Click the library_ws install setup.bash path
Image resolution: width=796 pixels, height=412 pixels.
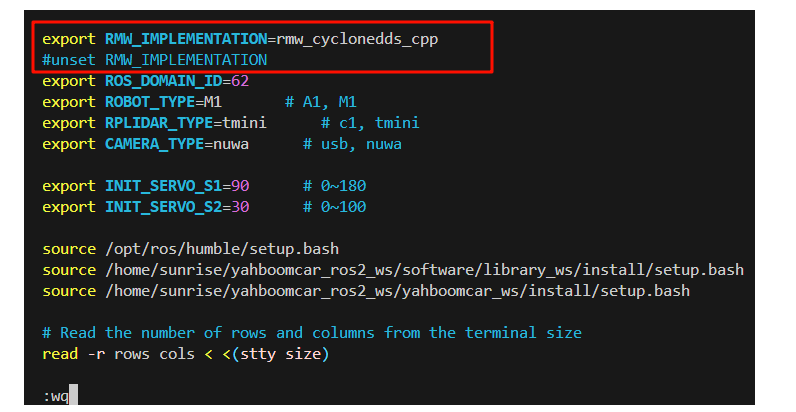coord(423,270)
